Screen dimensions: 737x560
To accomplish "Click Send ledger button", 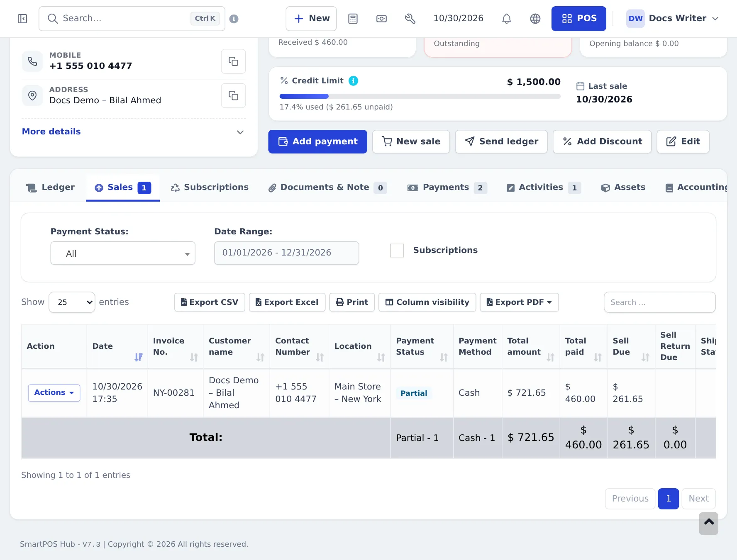I will pyautogui.click(x=501, y=141).
